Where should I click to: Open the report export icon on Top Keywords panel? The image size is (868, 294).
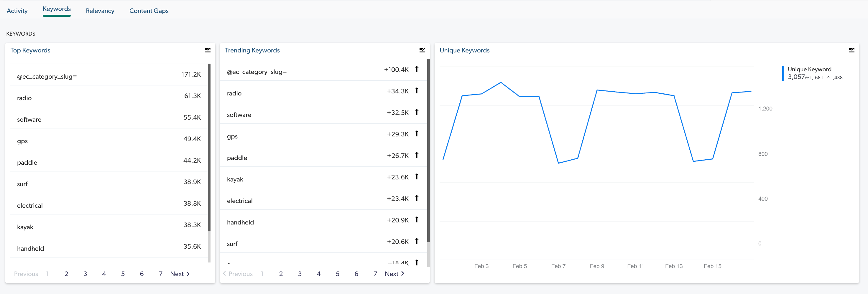click(x=208, y=50)
